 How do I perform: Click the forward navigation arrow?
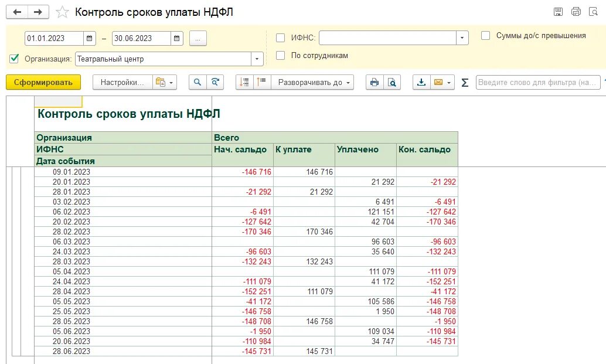pyautogui.click(x=38, y=12)
